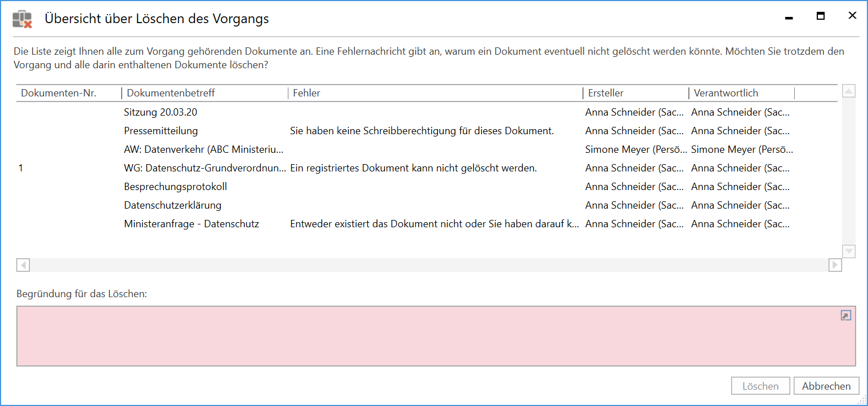Click the Fehler column header

(306, 93)
